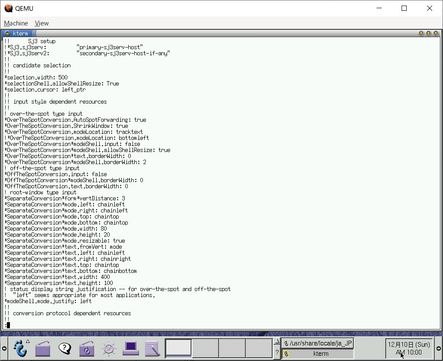Click the "input style dependent resources" line
The height and width of the screenshot is (361, 443).
tap(56, 102)
